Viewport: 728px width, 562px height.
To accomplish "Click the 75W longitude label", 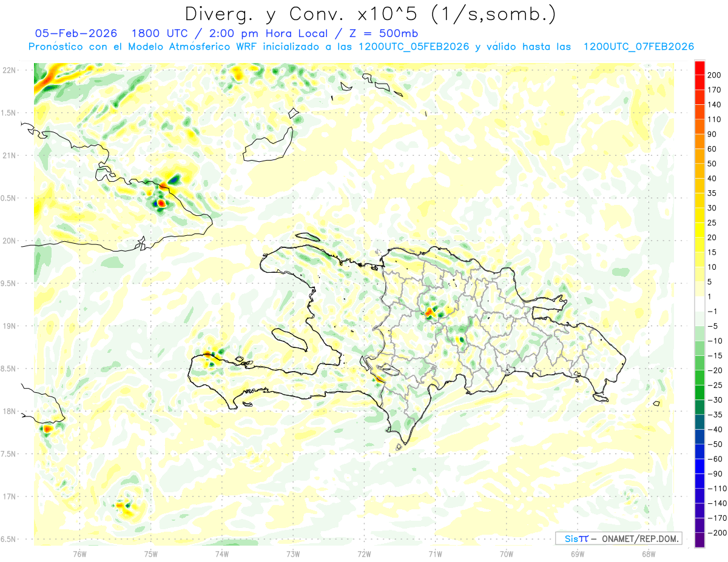I will click(x=151, y=554).
